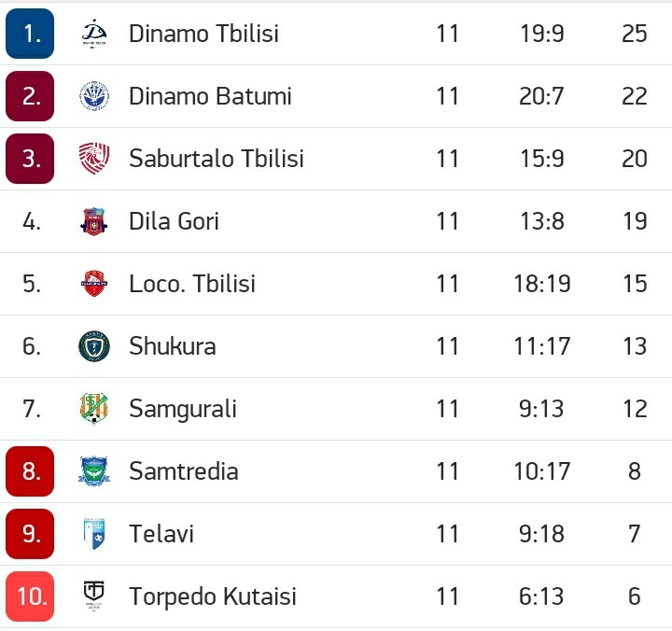Click the Dila Gori team badge
This screenshot has height=631, width=672.
94,221
